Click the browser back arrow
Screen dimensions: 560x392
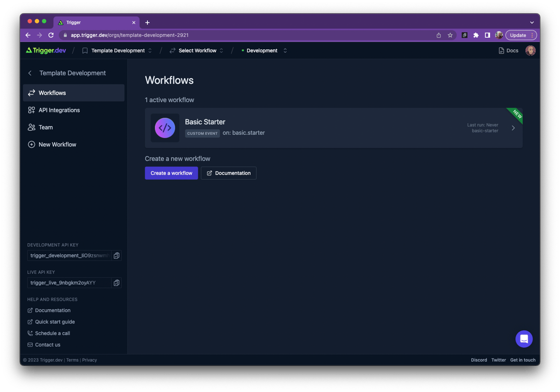pyautogui.click(x=28, y=35)
